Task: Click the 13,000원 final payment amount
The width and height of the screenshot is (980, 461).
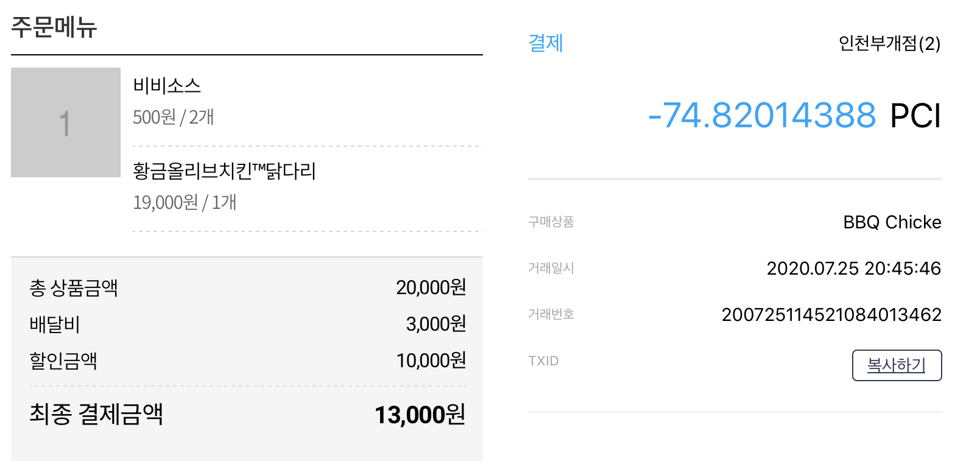Action: point(420,415)
